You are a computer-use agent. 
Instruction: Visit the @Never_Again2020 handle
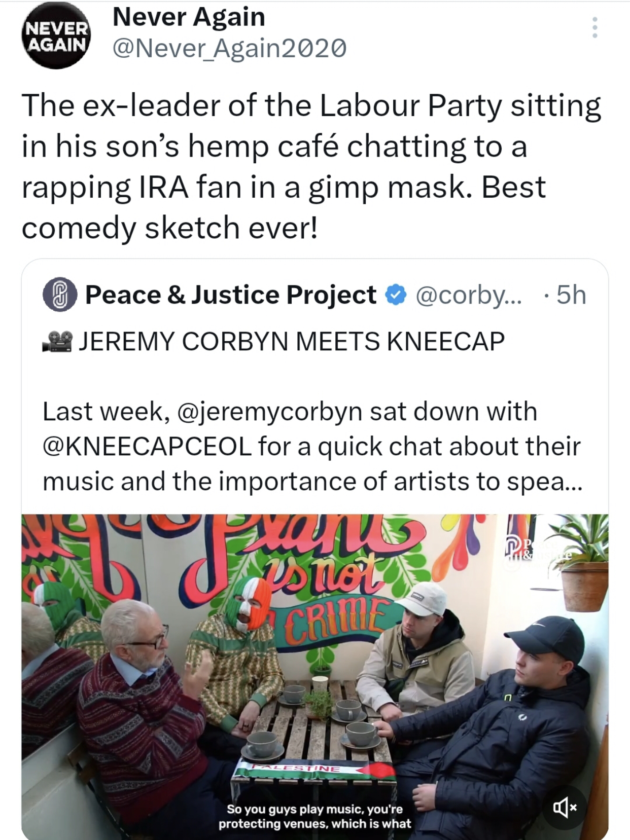tap(229, 49)
